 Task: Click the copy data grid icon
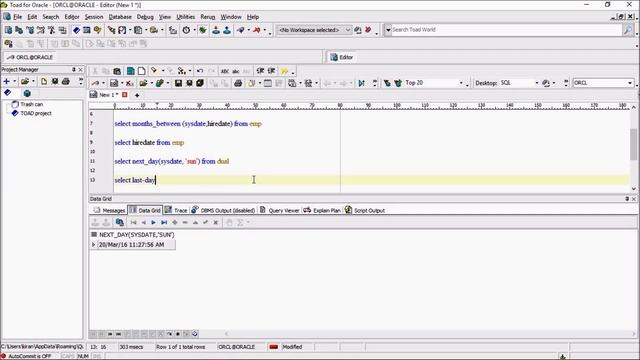coord(120,222)
